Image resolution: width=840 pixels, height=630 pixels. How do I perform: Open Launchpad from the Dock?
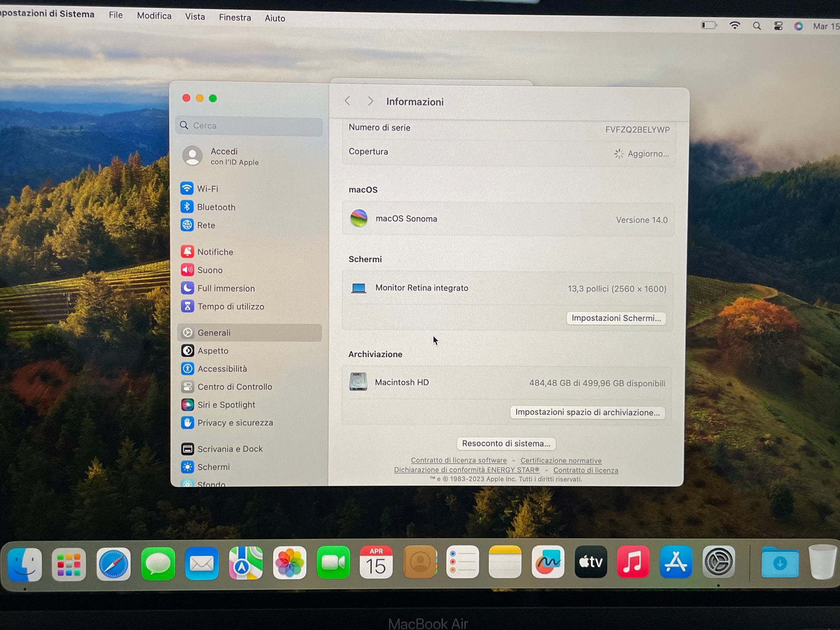click(69, 564)
